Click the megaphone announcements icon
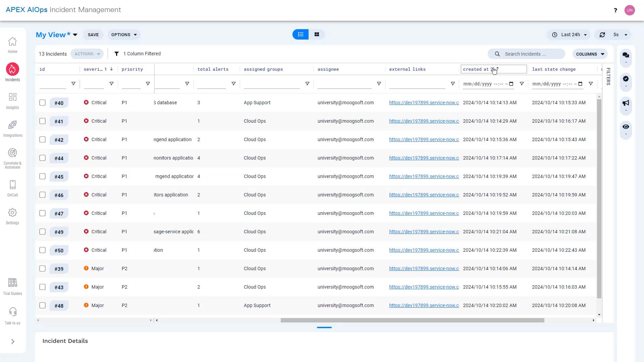Viewport: 644px width, 362px height. click(x=626, y=103)
